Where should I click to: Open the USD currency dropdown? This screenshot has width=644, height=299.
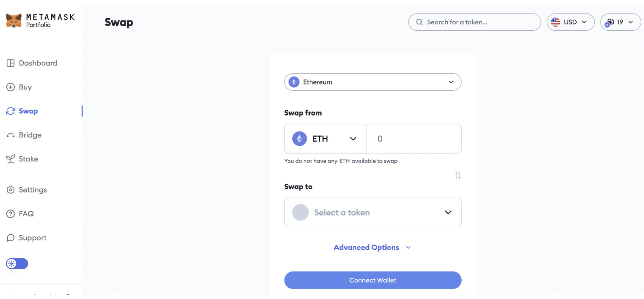[570, 22]
